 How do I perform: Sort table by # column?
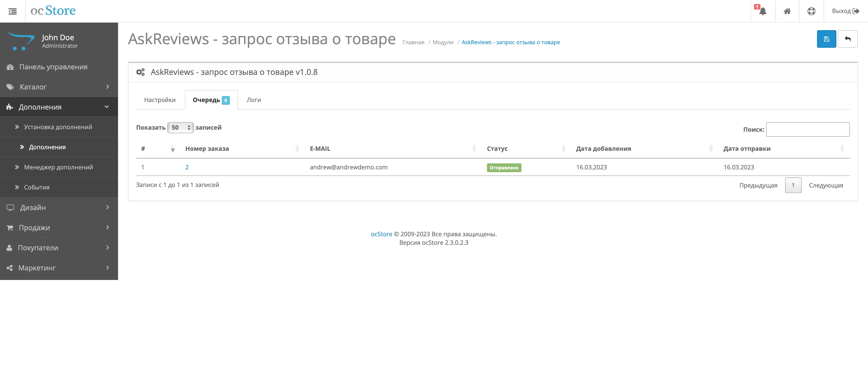coord(158,149)
